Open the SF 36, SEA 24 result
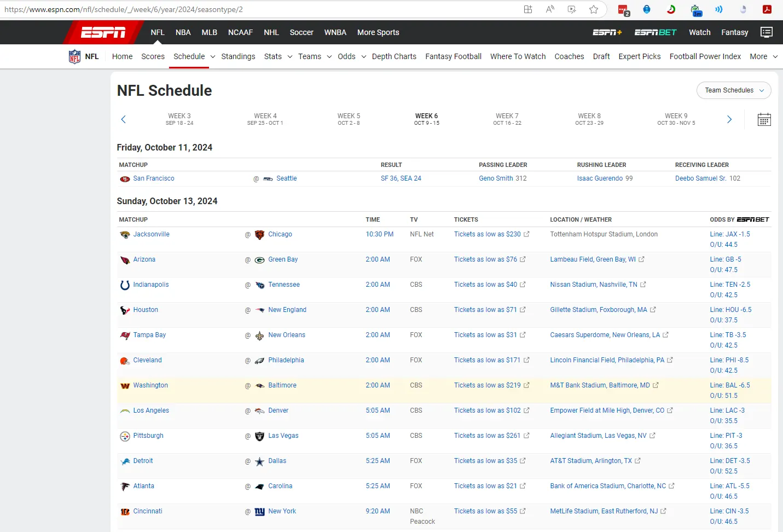Image resolution: width=783 pixels, height=532 pixels. pyautogui.click(x=401, y=178)
